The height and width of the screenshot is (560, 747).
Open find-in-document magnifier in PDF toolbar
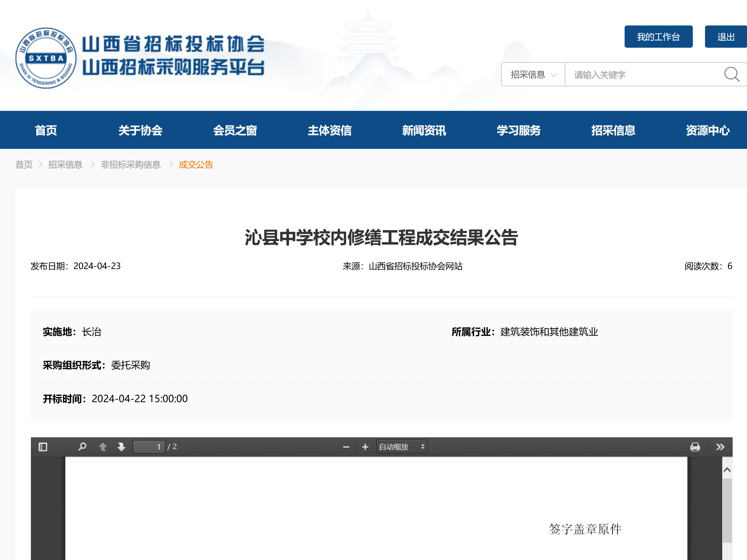(x=82, y=447)
